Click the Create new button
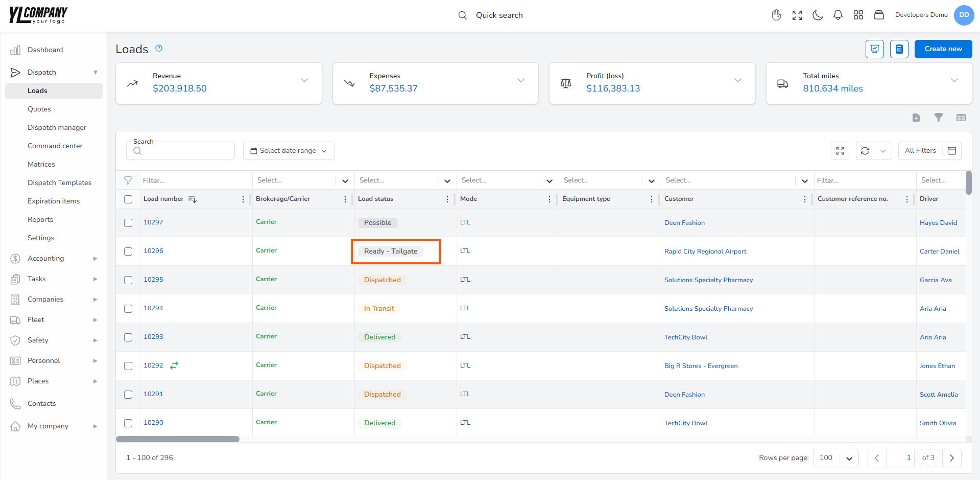Viewport: 980px width, 480px height. pos(943,49)
